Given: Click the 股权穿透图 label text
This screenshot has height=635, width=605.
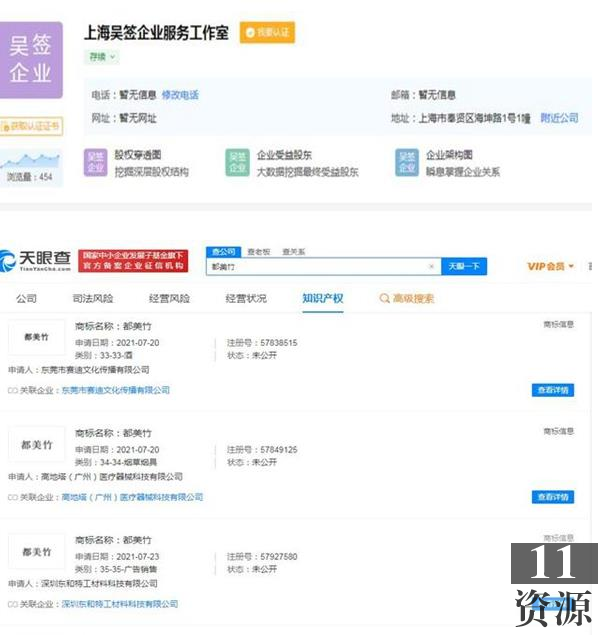Looking at the screenshot, I should [x=138, y=155].
